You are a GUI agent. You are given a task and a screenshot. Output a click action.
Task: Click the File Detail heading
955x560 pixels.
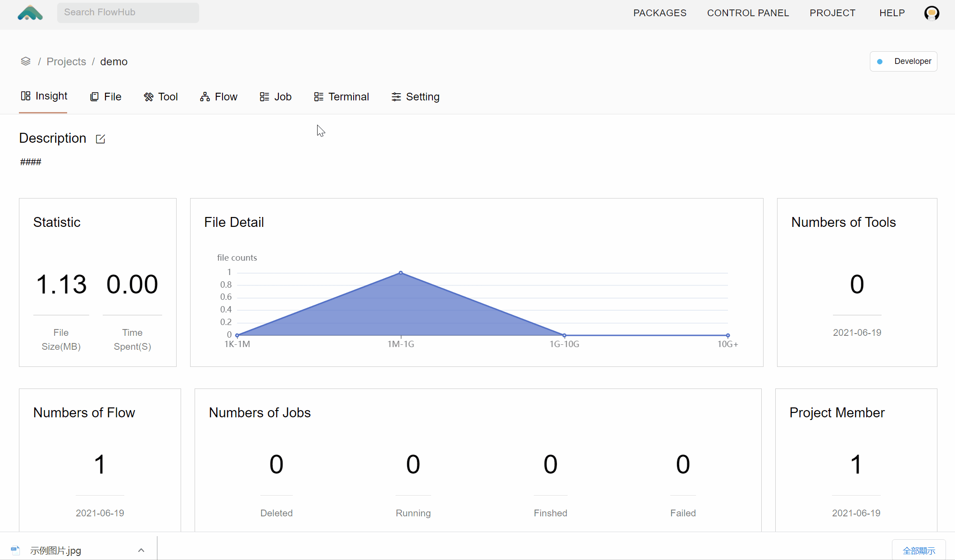[234, 222]
